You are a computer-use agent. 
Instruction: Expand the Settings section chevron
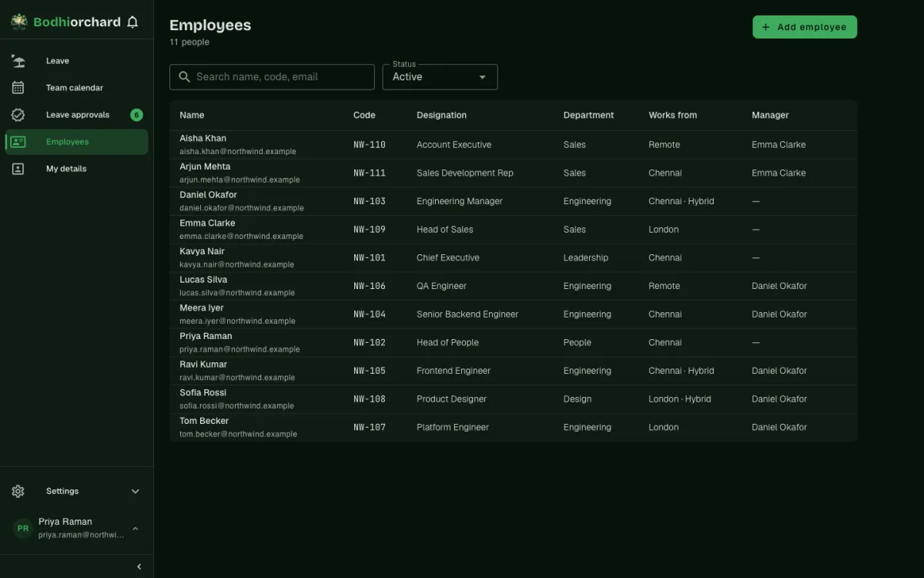pyautogui.click(x=136, y=491)
